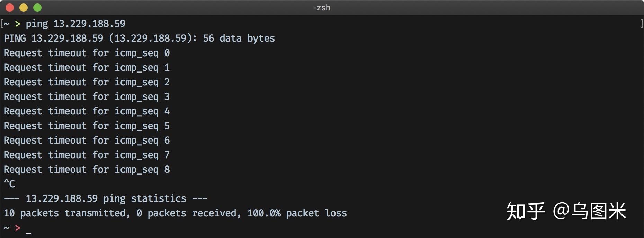The height and width of the screenshot is (238, 644).
Task: Click the 知乎 @乌图米 watermark
Action: pos(566,211)
